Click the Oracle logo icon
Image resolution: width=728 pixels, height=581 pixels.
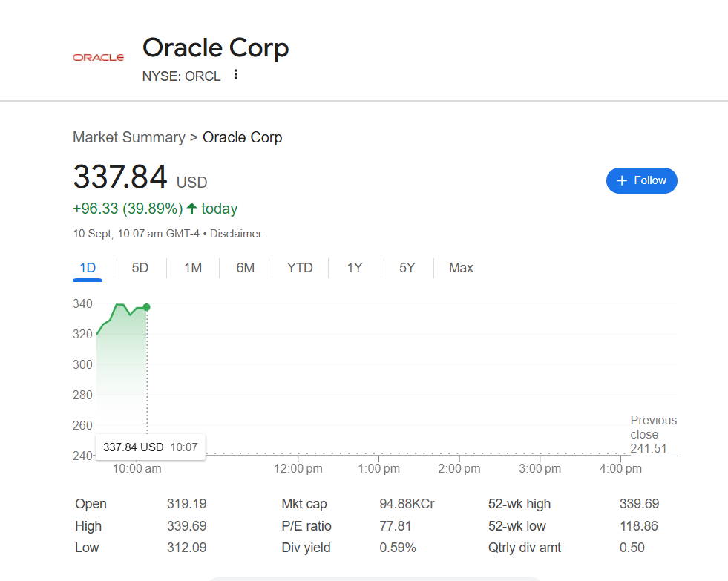(98, 57)
